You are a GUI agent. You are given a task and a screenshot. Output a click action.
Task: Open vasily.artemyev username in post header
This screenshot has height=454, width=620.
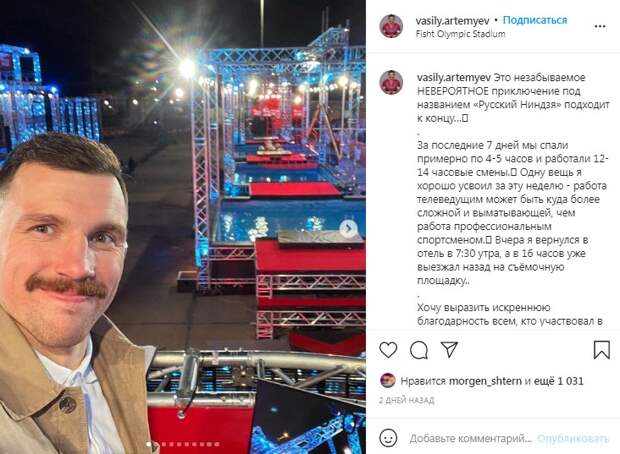pyautogui.click(x=452, y=21)
